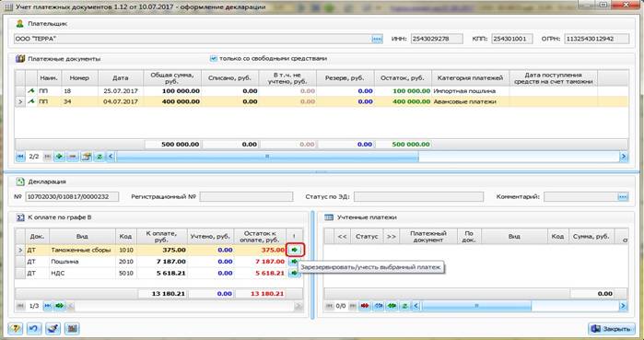Click red double-arrow in Учтенные платежи toolbar
The image size is (644, 340).
pyautogui.click(x=365, y=306)
